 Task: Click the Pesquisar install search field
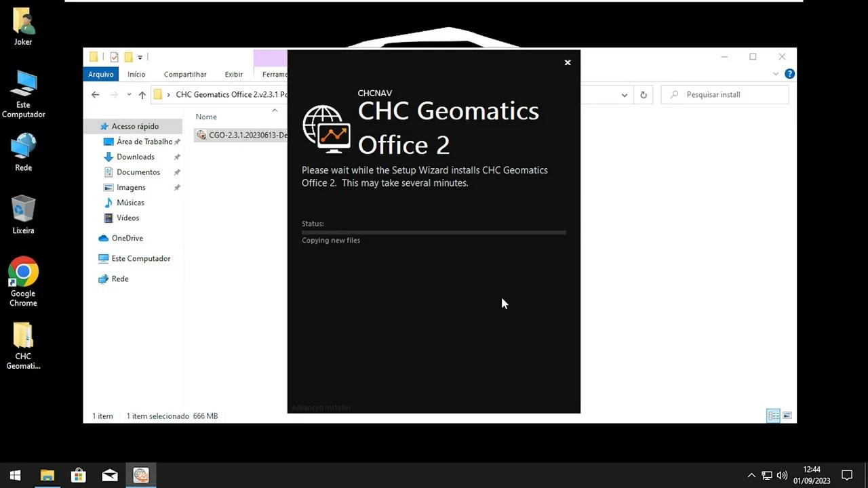point(725,95)
